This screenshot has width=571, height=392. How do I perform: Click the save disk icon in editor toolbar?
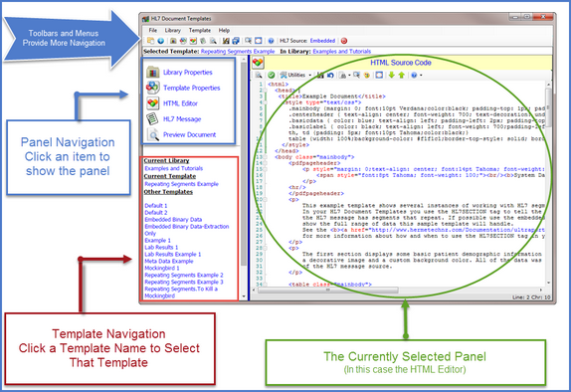[x=320, y=75]
